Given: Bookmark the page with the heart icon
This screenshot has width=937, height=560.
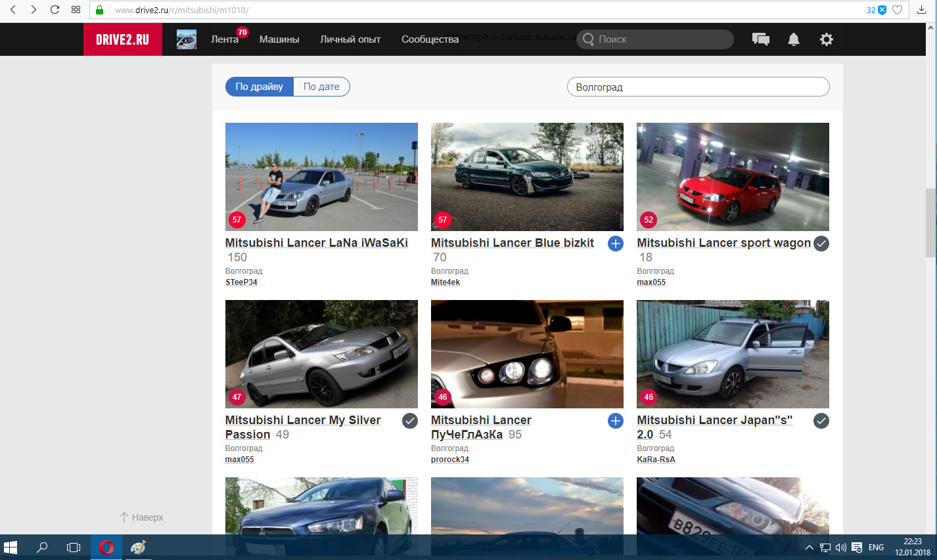Looking at the screenshot, I should (x=898, y=10).
